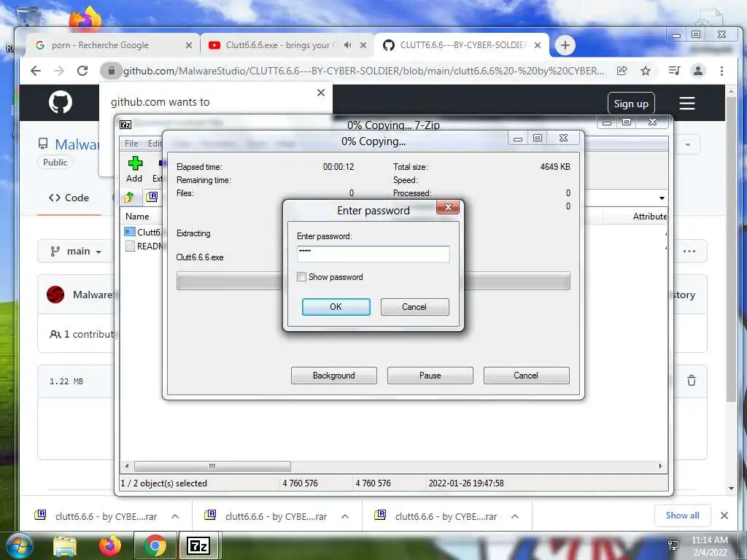Open Windows Start menu
This screenshot has height=560, width=747.
pyautogui.click(x=19, y=545)
